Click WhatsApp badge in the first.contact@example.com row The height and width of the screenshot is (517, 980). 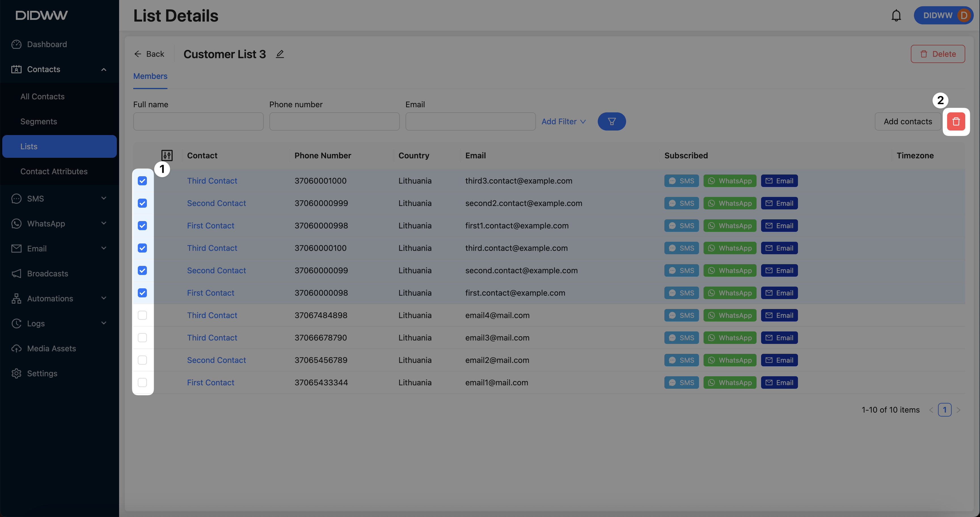(730, 293)
